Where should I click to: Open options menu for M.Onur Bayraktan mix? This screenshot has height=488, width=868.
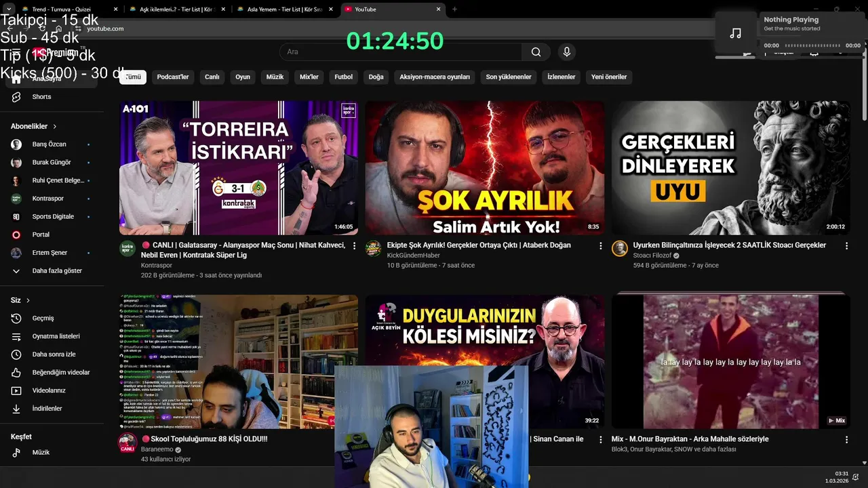click(846, 440)
